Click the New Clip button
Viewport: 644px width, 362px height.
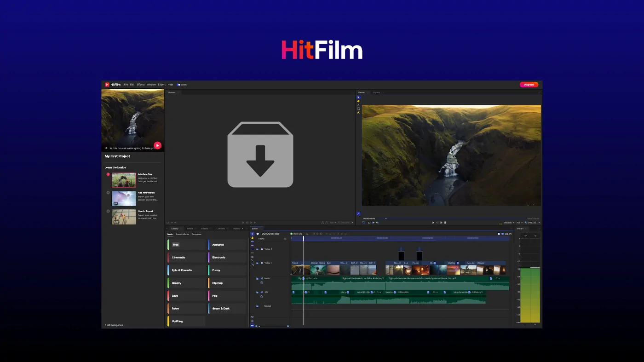[296, 234]
